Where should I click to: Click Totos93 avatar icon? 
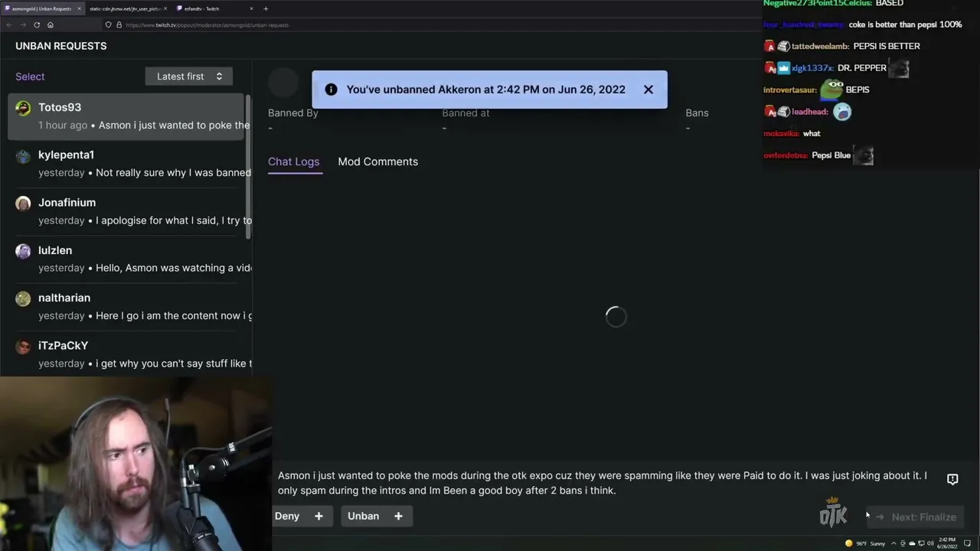tap(23, 108)
